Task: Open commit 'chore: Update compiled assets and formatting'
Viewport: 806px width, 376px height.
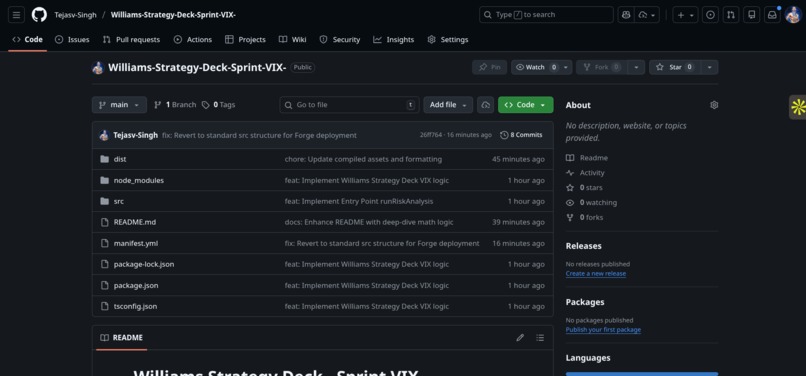Action: [363, 159]
